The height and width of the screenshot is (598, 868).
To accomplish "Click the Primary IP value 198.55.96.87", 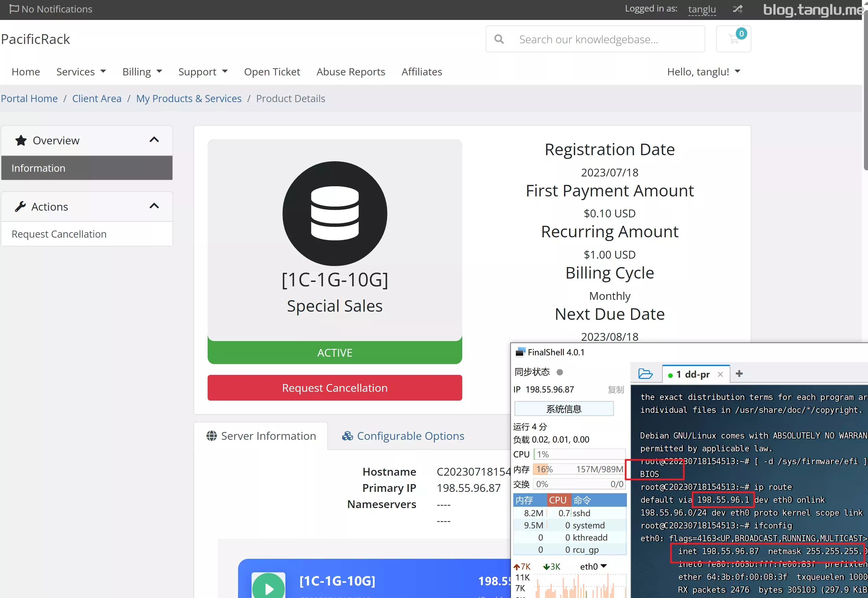I will click(468, 488).
